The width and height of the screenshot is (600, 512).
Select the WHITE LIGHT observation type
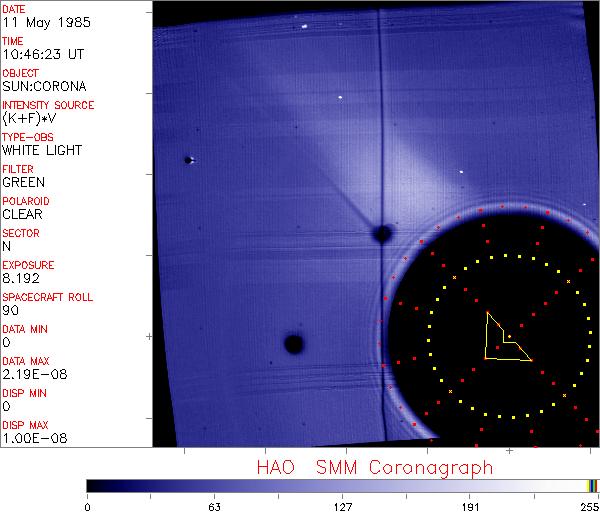(x=42, y=150)
